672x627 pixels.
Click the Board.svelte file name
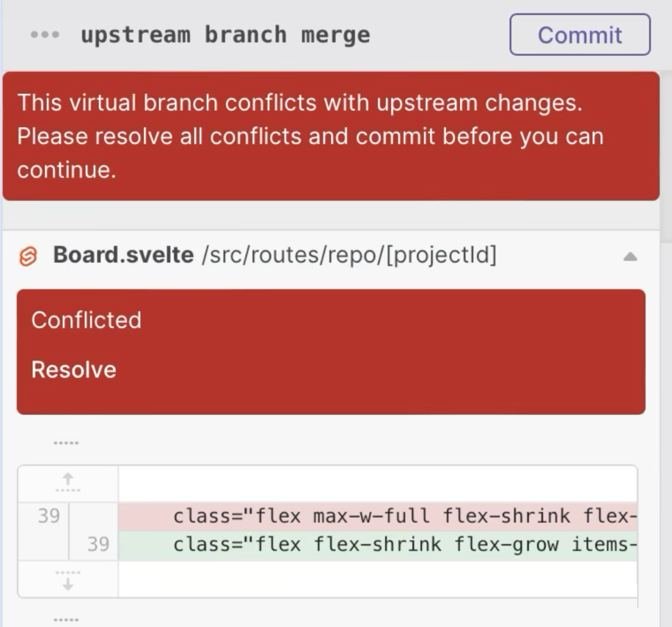click(123, 255)
